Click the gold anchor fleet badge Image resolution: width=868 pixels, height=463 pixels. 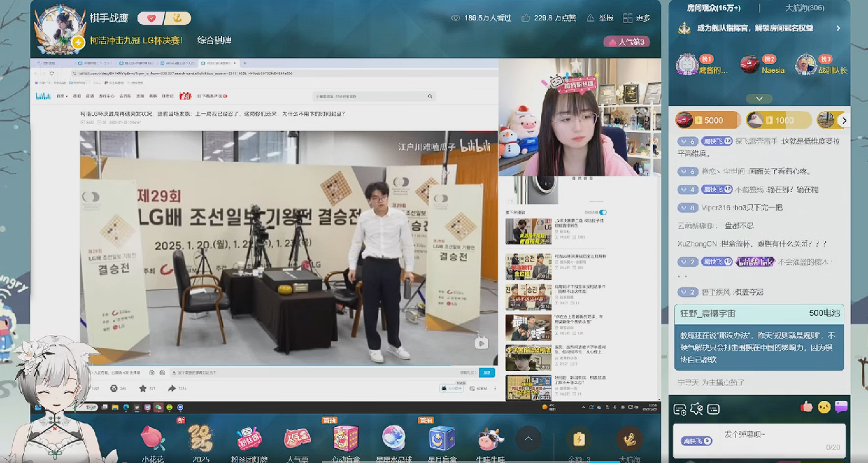coord(178,18)
